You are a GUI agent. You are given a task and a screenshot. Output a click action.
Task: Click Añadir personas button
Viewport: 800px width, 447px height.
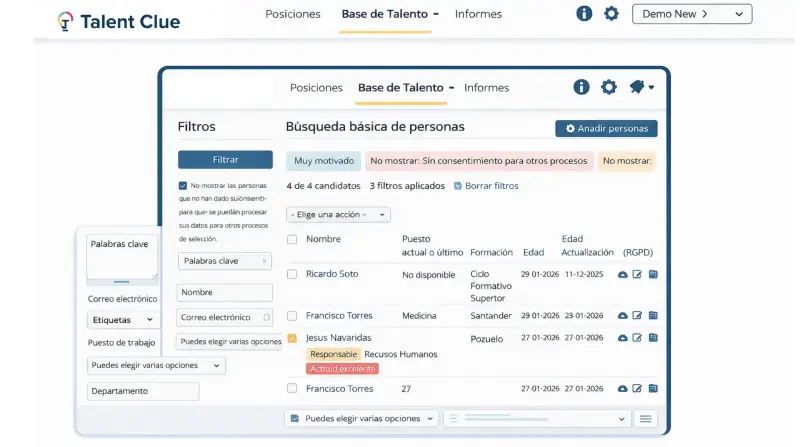(x=606, y=129)
